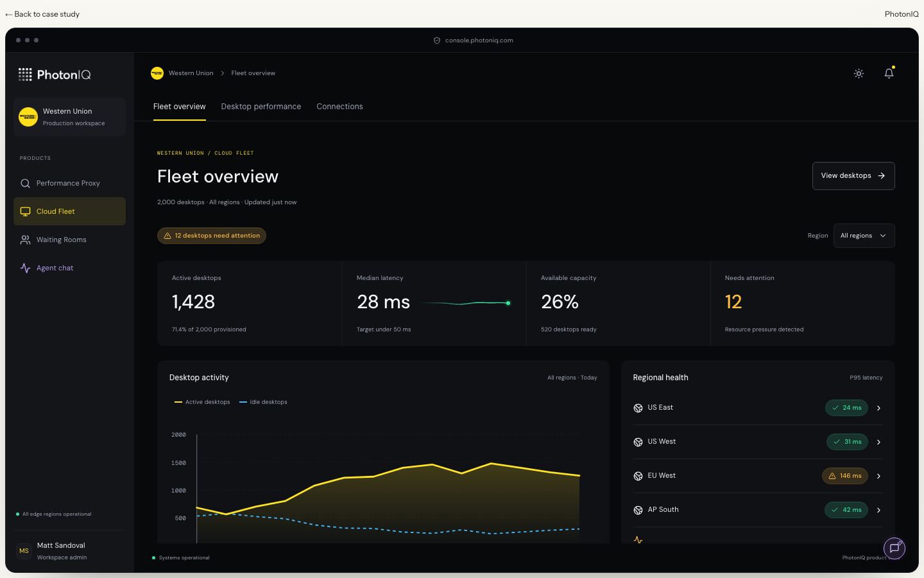Expand the US East region row chevron

[x=878, y=408]
